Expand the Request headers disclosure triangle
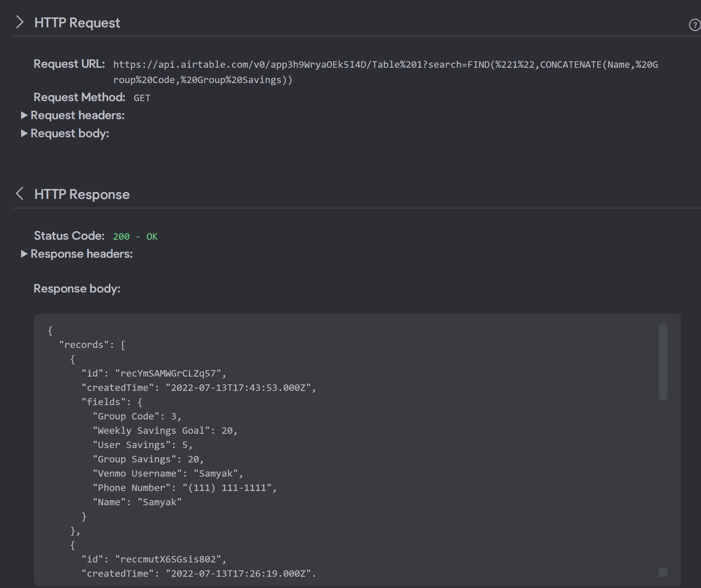This screenshot has height=588, width=701. coord(24,115)
